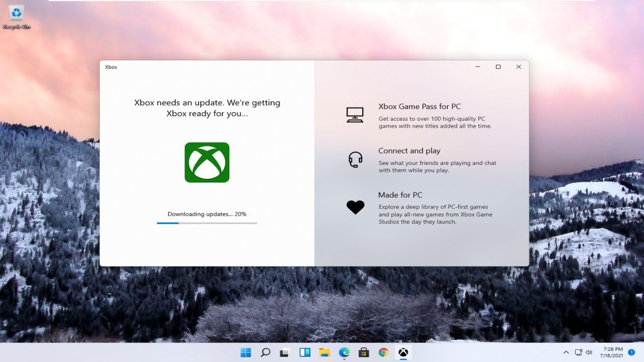Screen dimensions: 644x362
Task: Open the Windows Start menu
Action: 246,352
